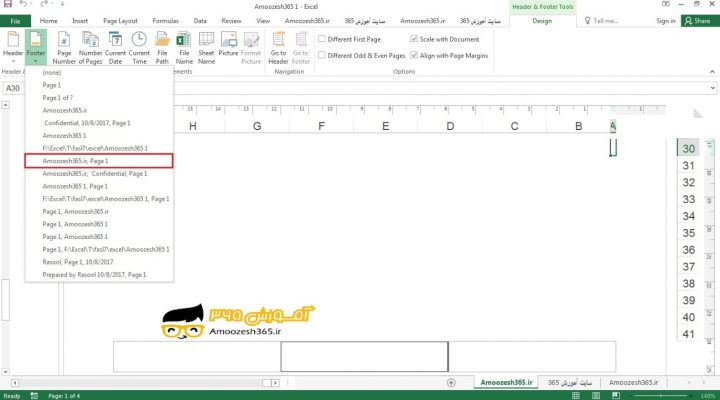Redo action in quick access toolbar
Screen dimensions: 720x400
pos(44,4)
